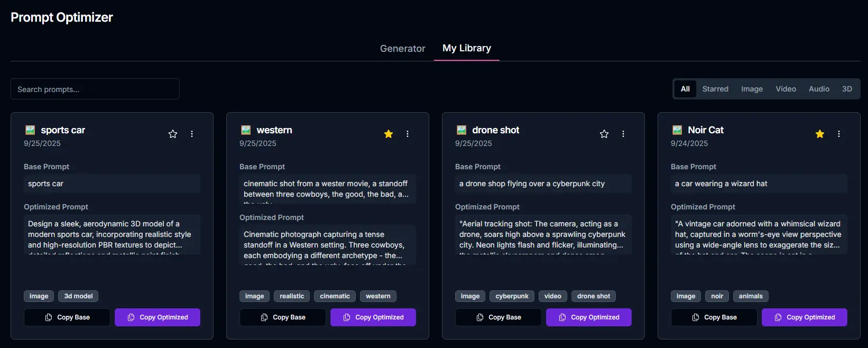Click the cyberpunk tag
Screen dimensions: 868x348
click(x=512, y=296)
